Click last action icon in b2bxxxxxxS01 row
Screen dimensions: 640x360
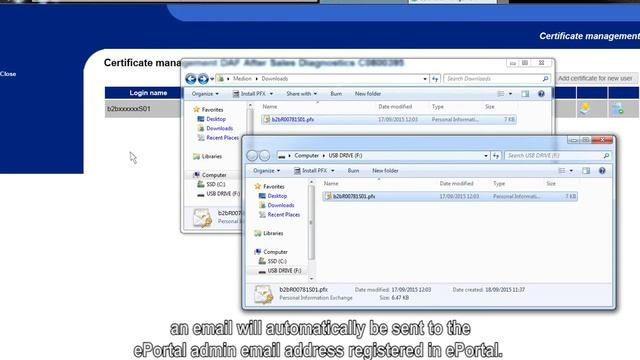(618, 109)
